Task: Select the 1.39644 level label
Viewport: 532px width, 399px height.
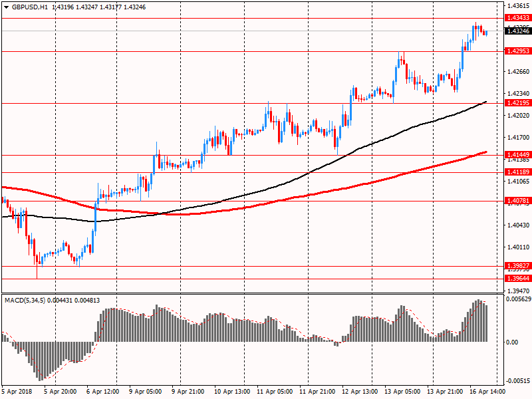Action: pos(518,278)
